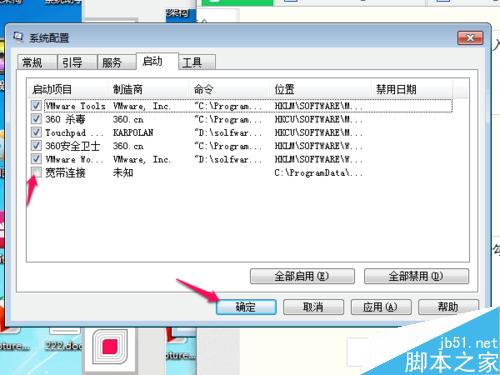Switch to the 服务 tab
500x375 pixels.
click(116, 62)
